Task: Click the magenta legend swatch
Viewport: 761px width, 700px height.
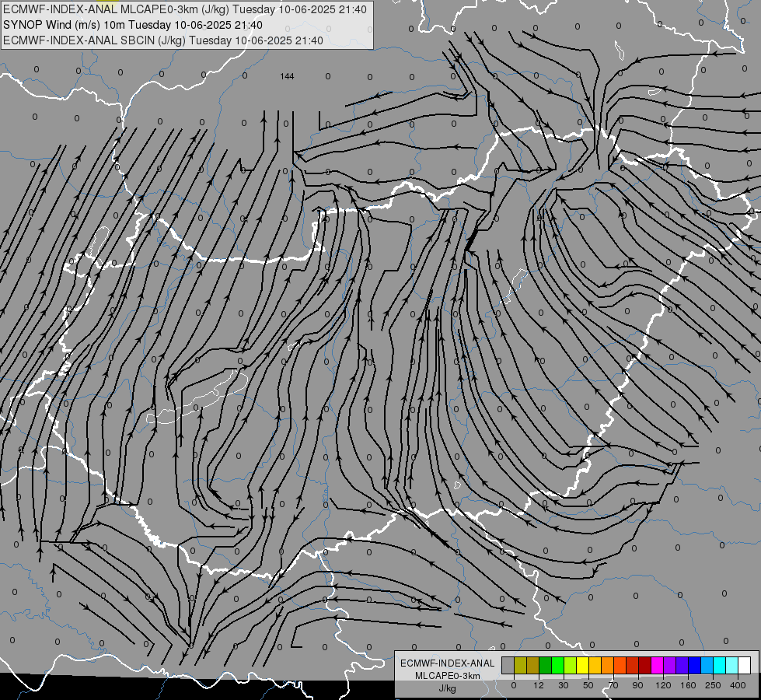Action: click(658, 665)
